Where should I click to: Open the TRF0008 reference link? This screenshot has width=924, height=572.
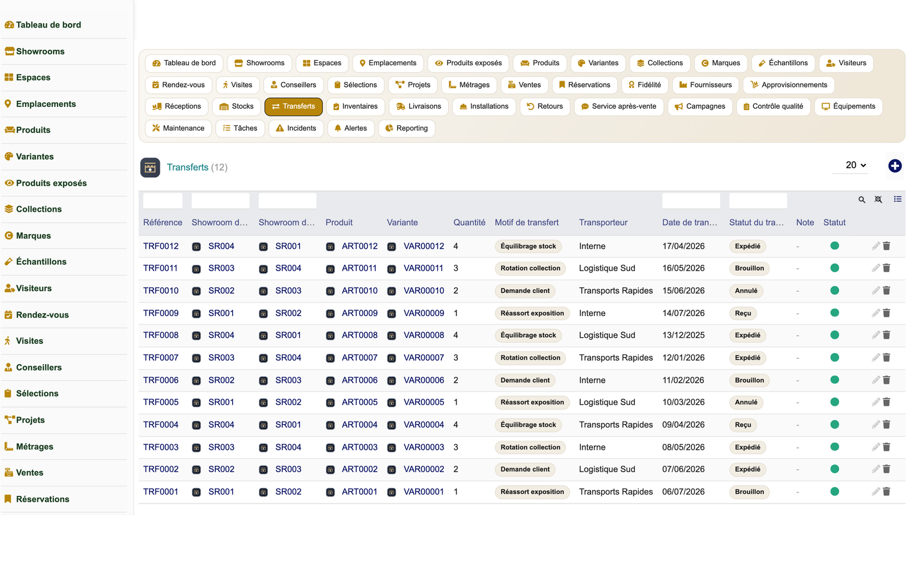point(161,335)
